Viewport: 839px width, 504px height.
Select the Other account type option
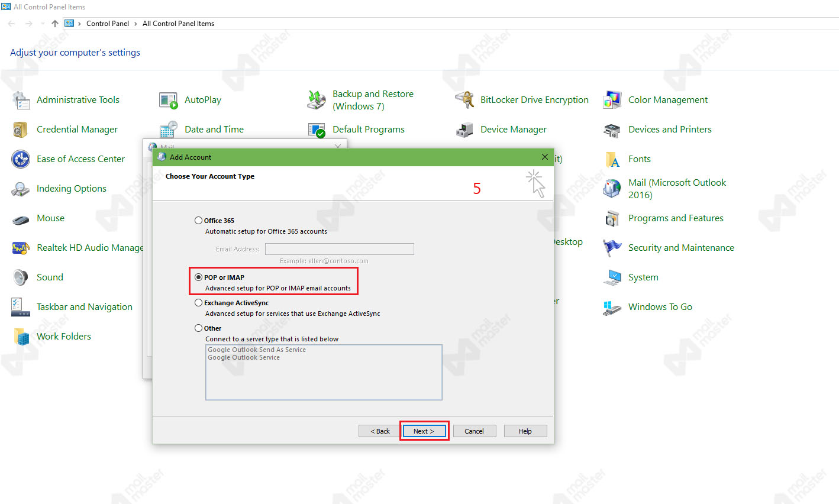click(199, 328)
